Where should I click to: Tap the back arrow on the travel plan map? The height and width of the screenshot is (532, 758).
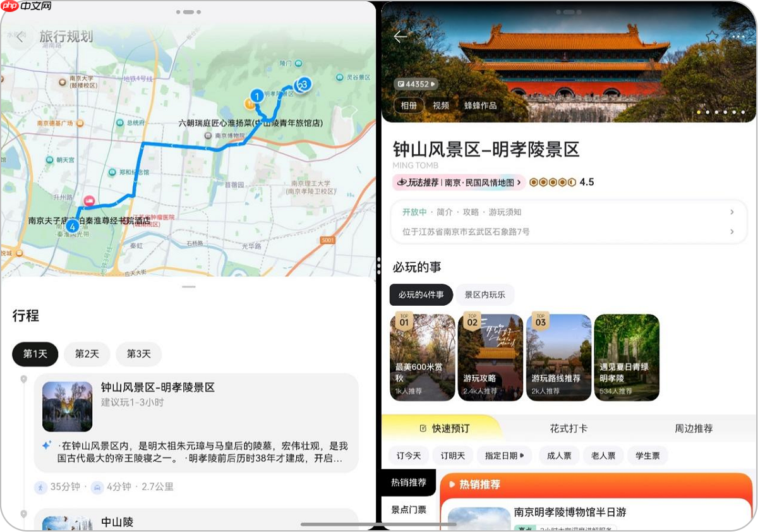(x=20, y=36)
